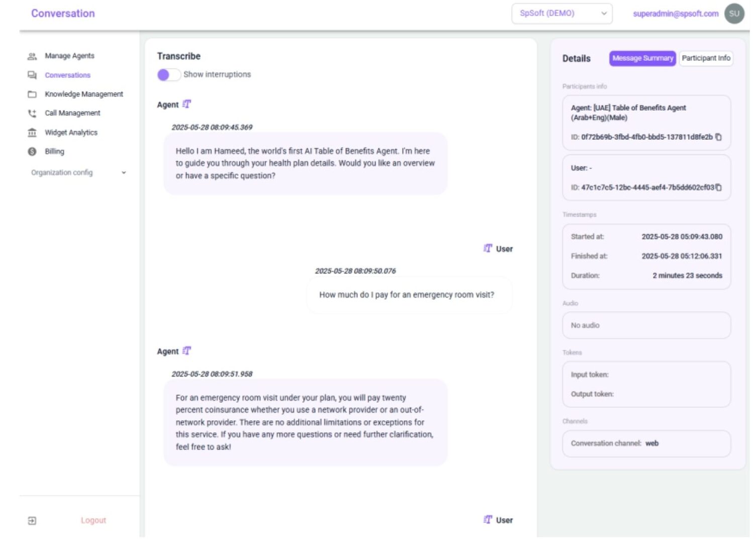This screenshot has width=756, height=539.
Task: Open the SpSoft (DEMO) organization dropdown
Action: (561, 14)
